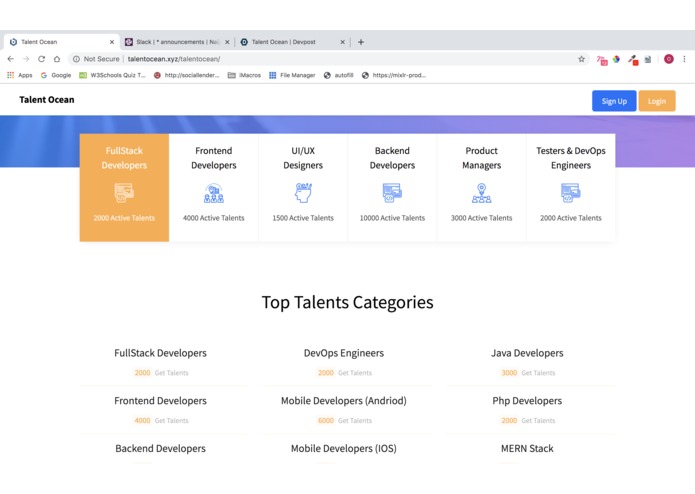
Task: Go to the home page icon
Action: pyautogui.click(x=57, y=59)
